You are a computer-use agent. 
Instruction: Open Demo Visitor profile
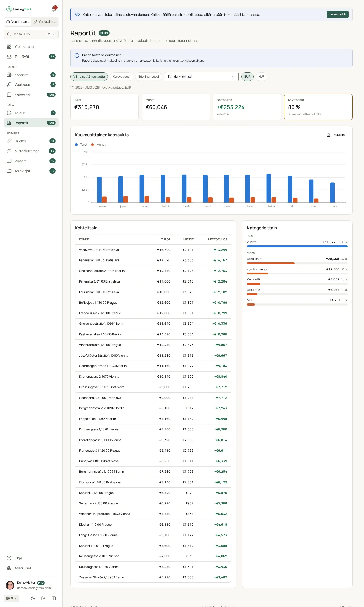click(31, 585)
